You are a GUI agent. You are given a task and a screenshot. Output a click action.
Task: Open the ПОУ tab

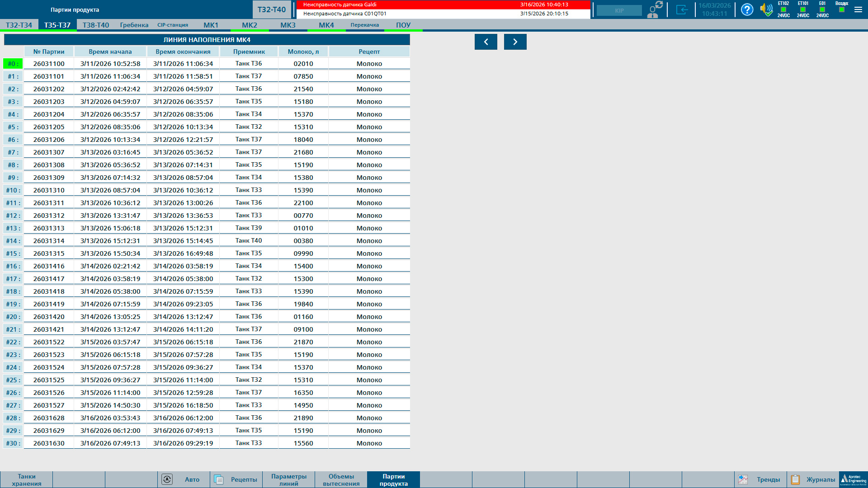pos(403,25)
